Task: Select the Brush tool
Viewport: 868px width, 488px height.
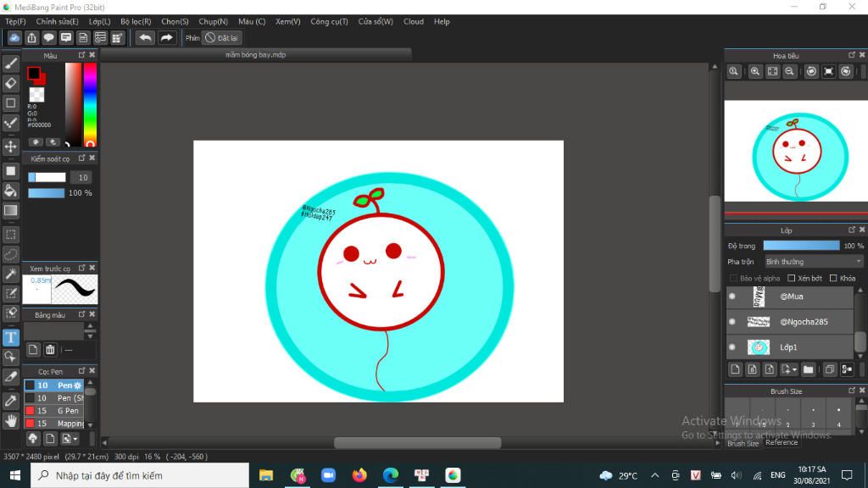Action: [x=10, y=63]
